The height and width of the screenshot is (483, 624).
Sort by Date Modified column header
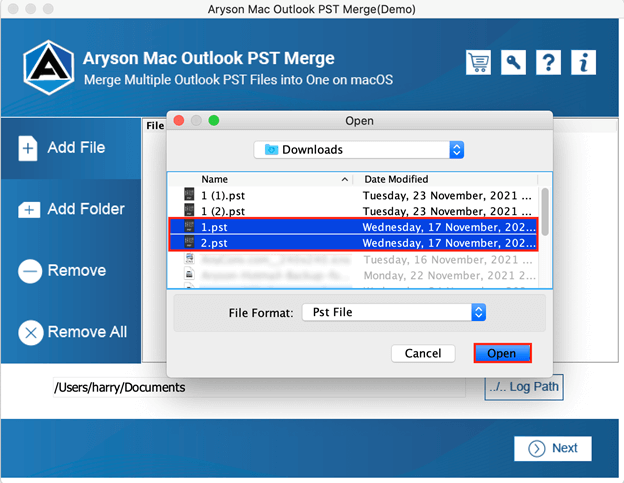tap(396, 179)
